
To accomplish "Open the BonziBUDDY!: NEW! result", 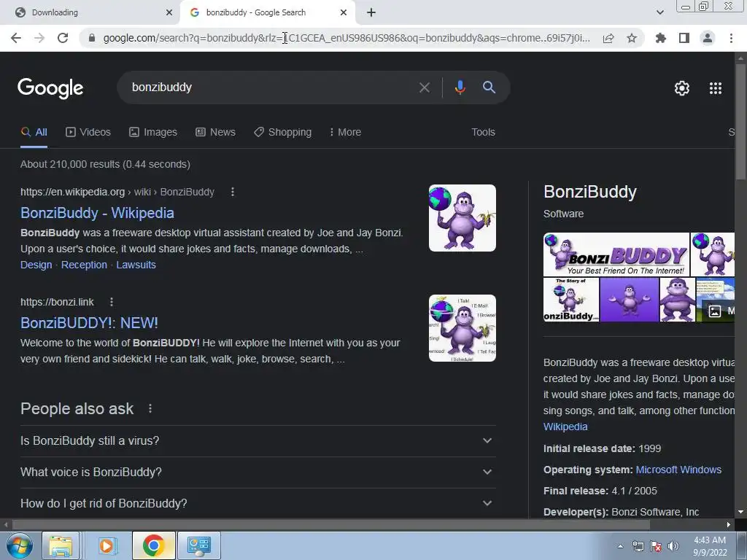I will (89, 323).
